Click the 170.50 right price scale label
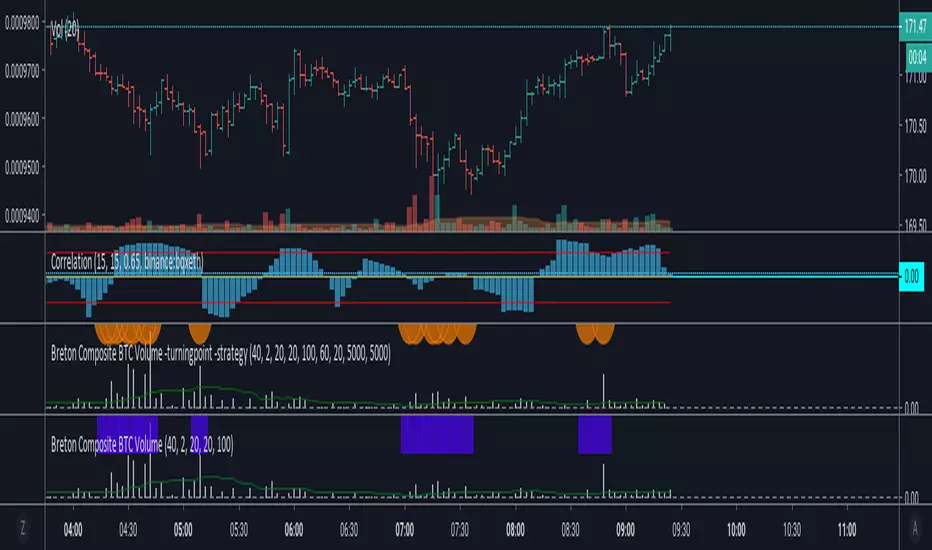Image resolution: width=932 pixels, height=550 pixels. click(x=915, y=126)
